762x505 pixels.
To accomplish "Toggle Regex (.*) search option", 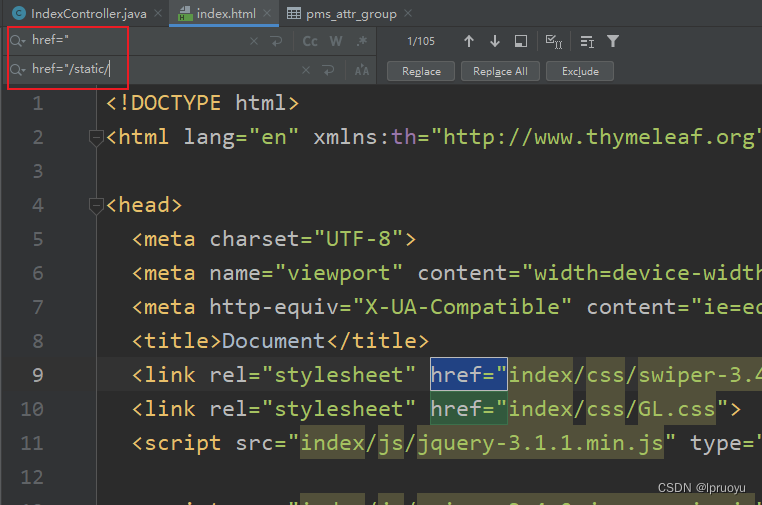I will click(x=362, y=41).
